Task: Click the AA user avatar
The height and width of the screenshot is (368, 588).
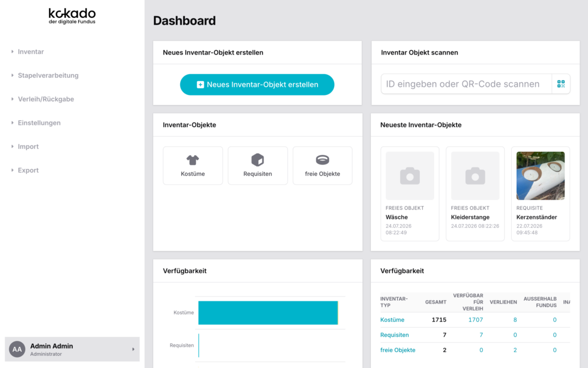Action: [17, 349]
